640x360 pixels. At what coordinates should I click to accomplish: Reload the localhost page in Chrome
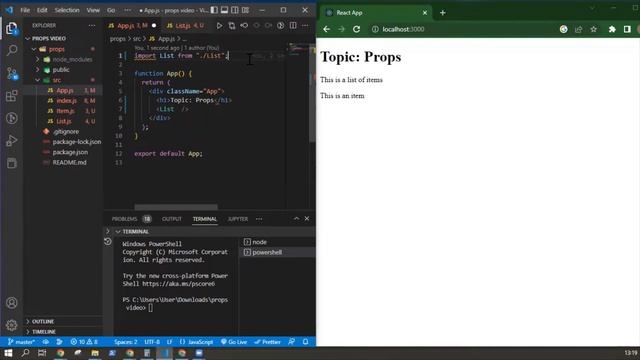coord(356,29)
